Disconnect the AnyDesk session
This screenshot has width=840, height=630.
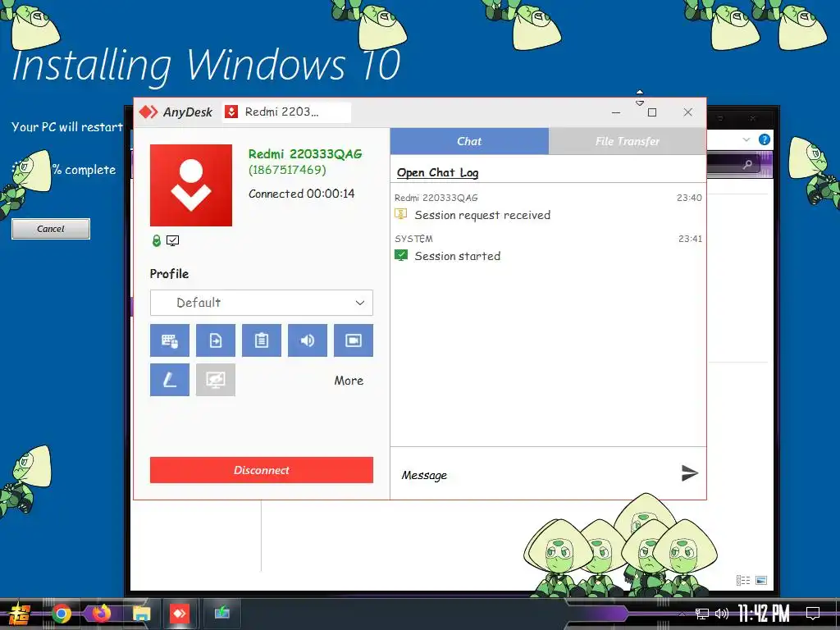(x=262, y=470)
